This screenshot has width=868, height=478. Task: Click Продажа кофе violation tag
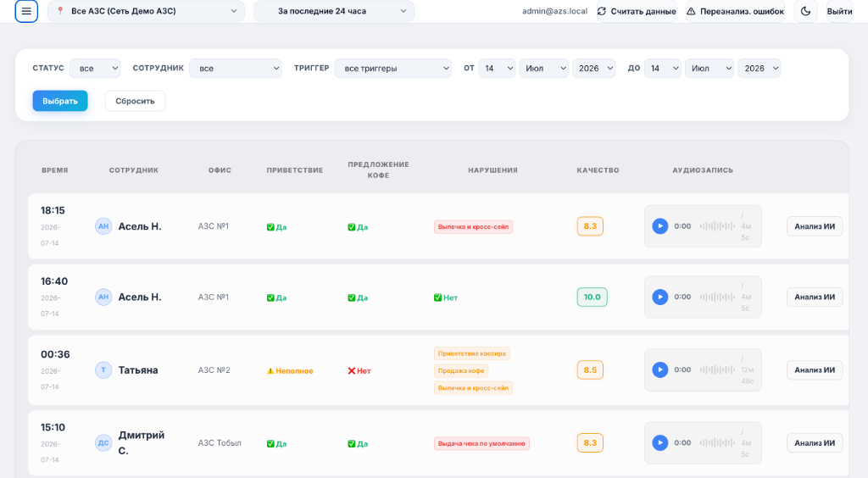(x=461, y=370)
